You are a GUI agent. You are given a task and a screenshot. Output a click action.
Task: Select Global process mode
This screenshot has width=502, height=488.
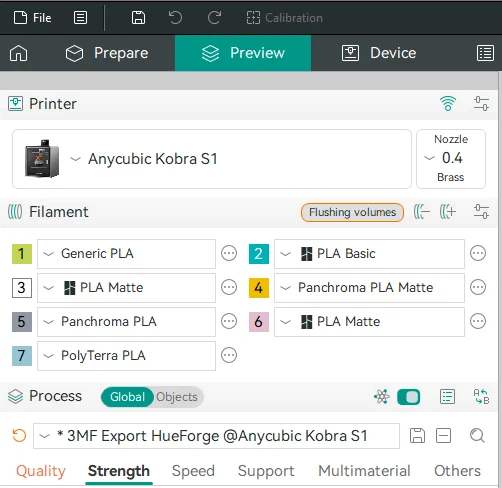pyautogui.click(x=127, y=397)
